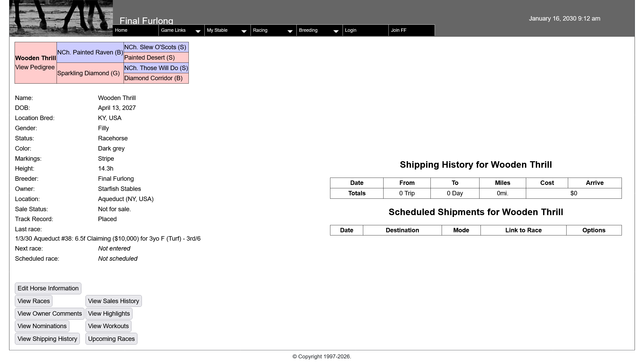Screen dimensions: 644x362
Task: Open the My Stable dropdown menu
Action: (217, 30)
